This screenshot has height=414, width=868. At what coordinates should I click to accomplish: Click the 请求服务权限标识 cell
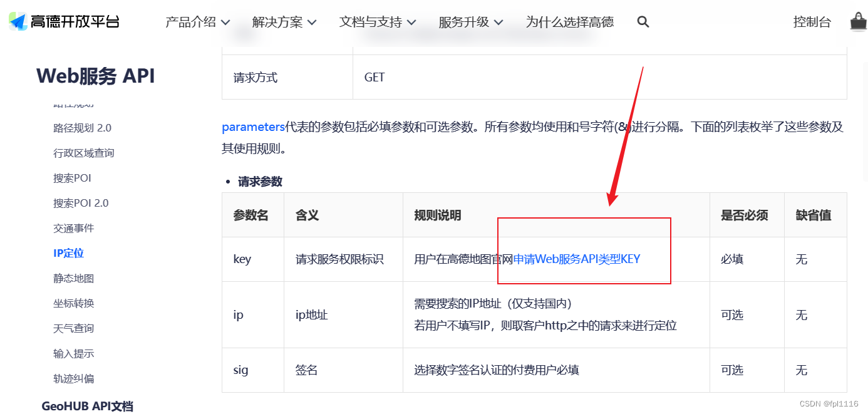pos(343,259)
